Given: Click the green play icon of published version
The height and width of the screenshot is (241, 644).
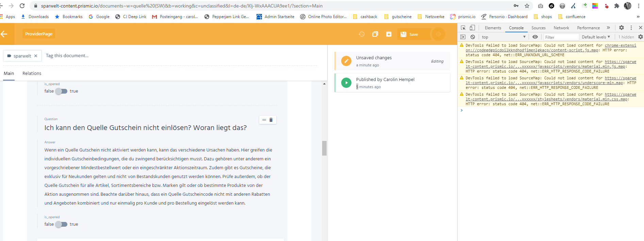Looking at the screenshot, I should point(346,83).
